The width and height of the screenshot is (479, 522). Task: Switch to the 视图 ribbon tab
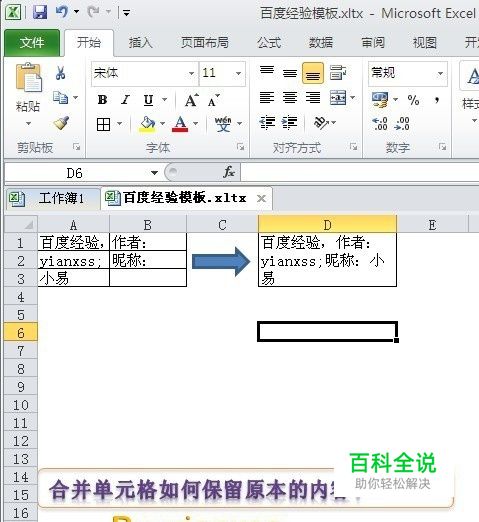pyautogui.click(x=425, y=43)
